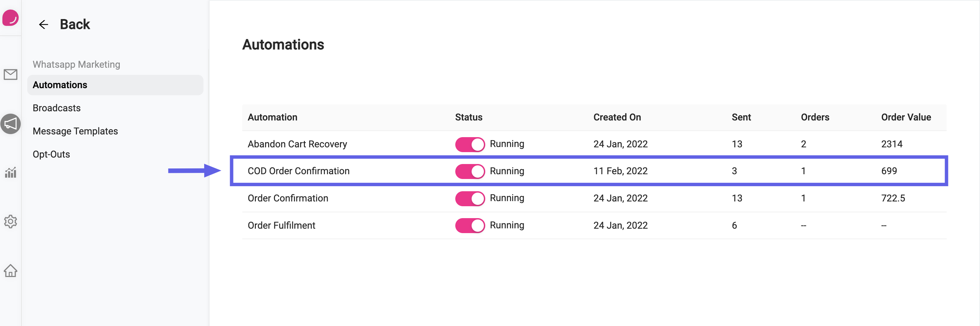The image size is (980, 326).
Task: Open the analytics bar chart sidebar icon
Action: tap(10, 172)
